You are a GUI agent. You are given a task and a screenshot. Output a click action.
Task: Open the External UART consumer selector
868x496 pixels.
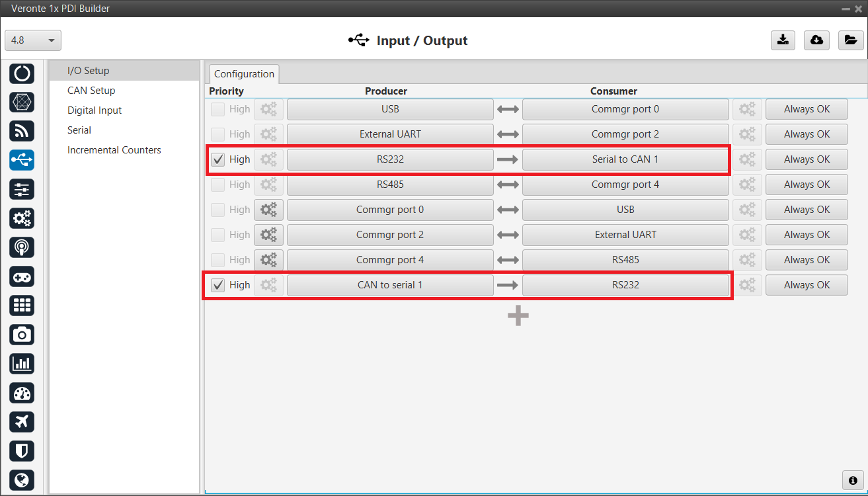coord(625,235)
